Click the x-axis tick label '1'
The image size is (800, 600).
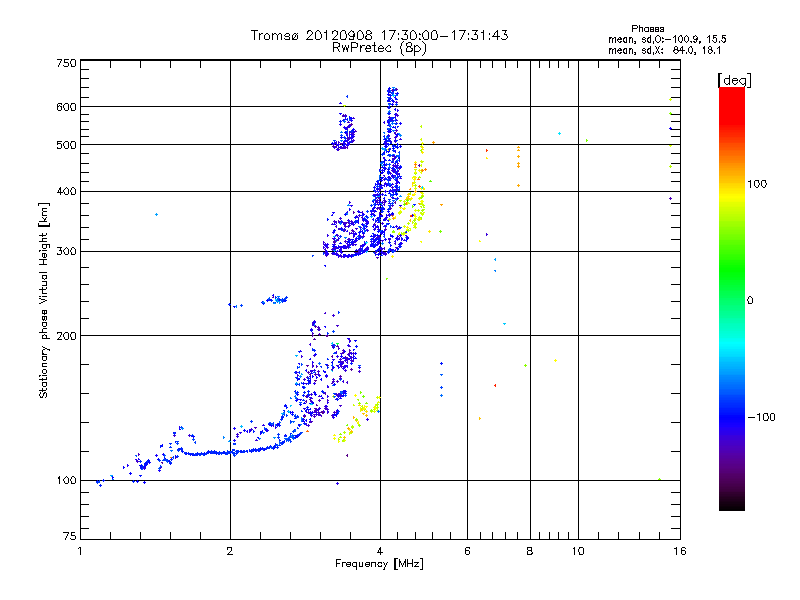pyautogui.click(x=80, y=551)
